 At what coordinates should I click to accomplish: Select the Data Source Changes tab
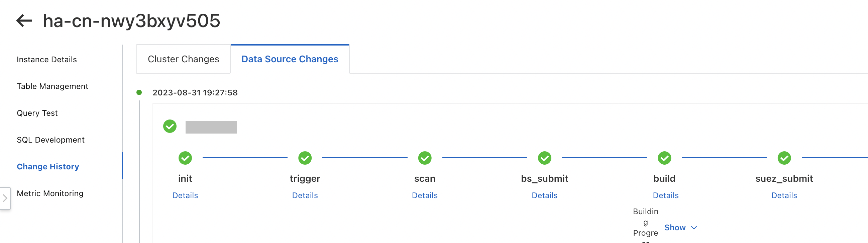click(x=290, y=59)
